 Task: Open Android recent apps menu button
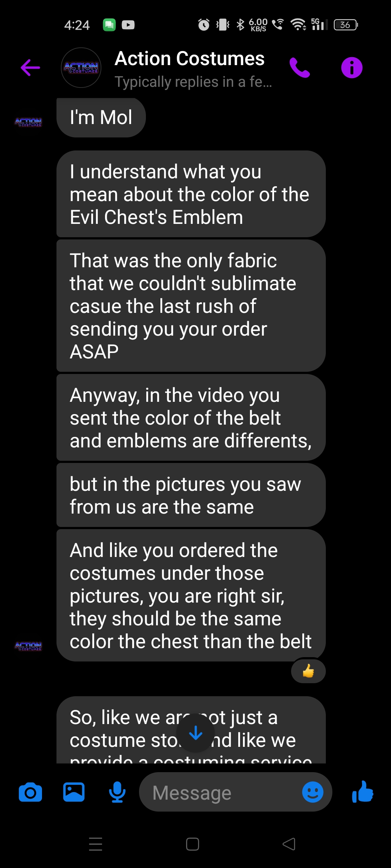(96, 844)
